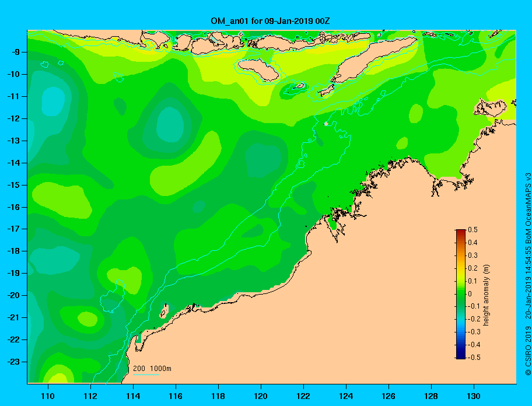Viewport: 532px width, 406px height.
Task: Click the 'height anomaly (m)' legend label
Action: point(486,295)
